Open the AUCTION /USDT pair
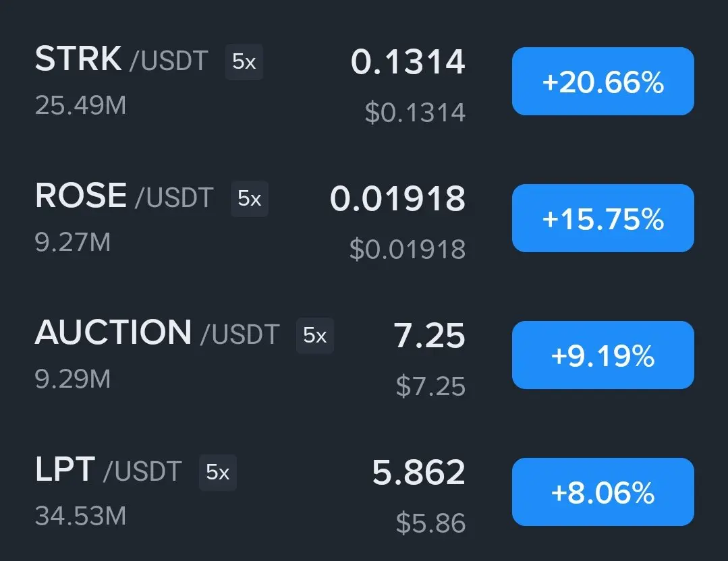This screenshot has width=728, height=561. (x=157, y=332)
